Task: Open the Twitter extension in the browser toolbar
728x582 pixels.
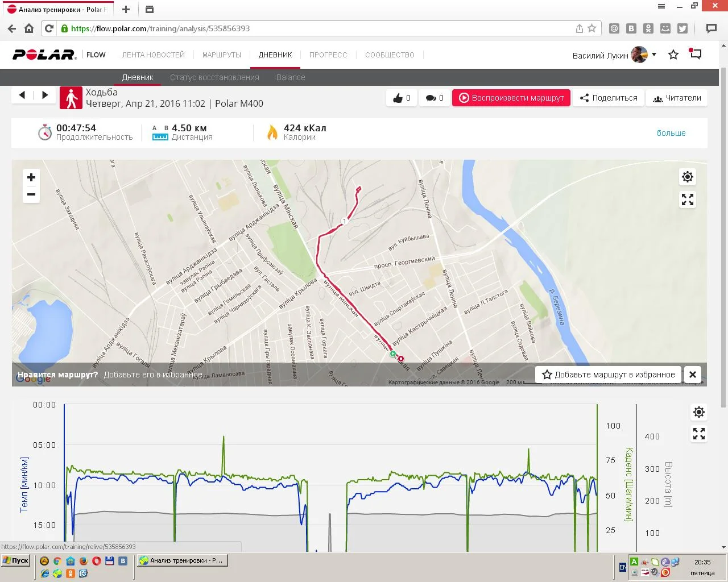Action: [682, 28]
